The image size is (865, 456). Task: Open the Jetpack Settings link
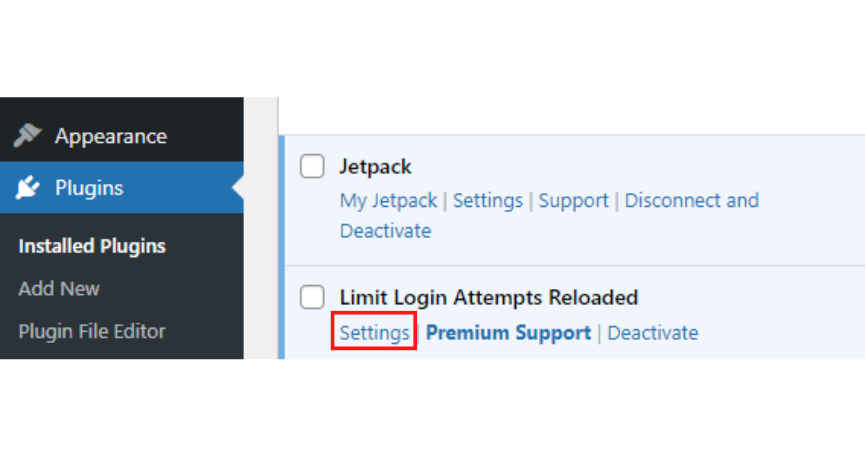click(x=488, y=201)
